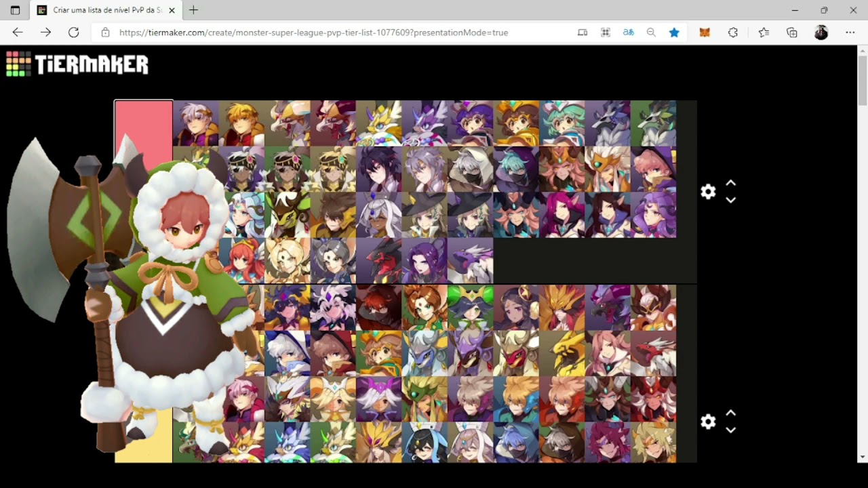Close the TierMaker browser tab
The image size is (868, 488).
(172, 10)
